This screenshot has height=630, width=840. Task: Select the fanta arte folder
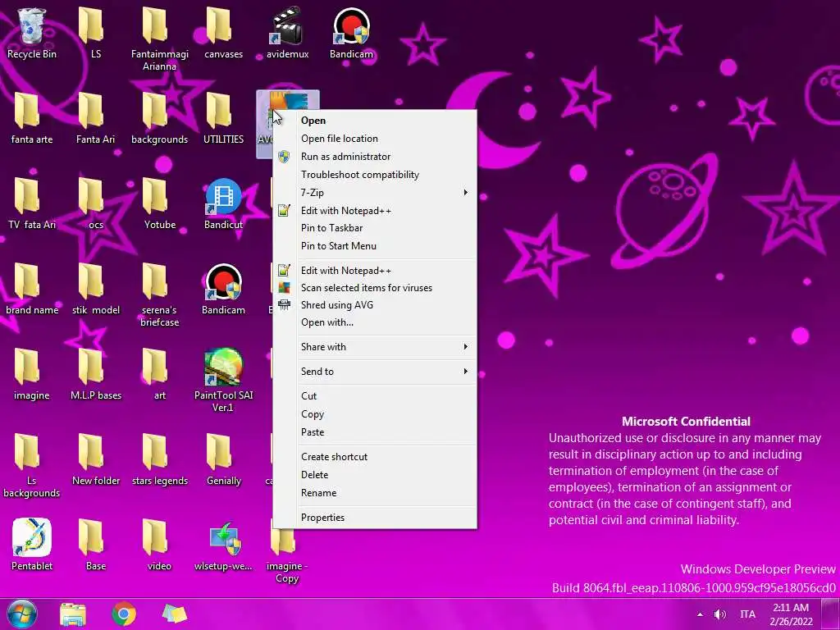click(x=32, y=118)
